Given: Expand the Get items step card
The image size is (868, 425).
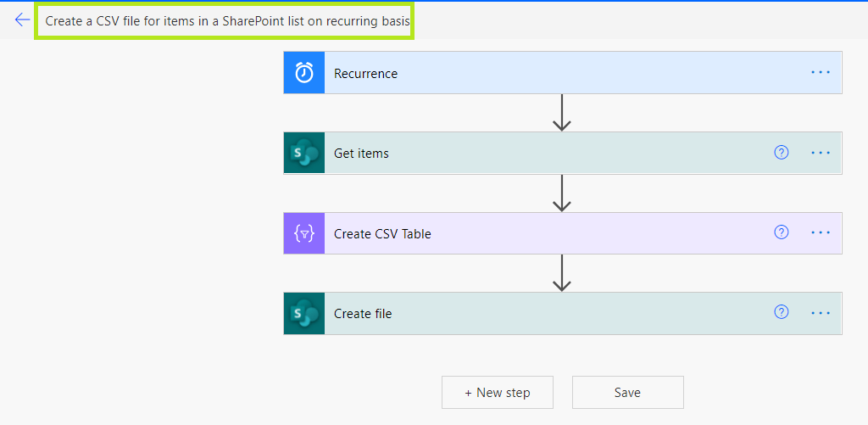Looking at the screenshot, I should 542,154.
